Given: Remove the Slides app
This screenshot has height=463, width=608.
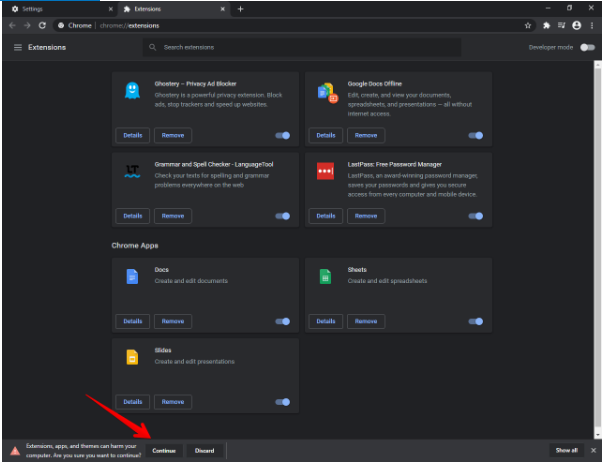Looking at the screenshot, I should (173, 402).
